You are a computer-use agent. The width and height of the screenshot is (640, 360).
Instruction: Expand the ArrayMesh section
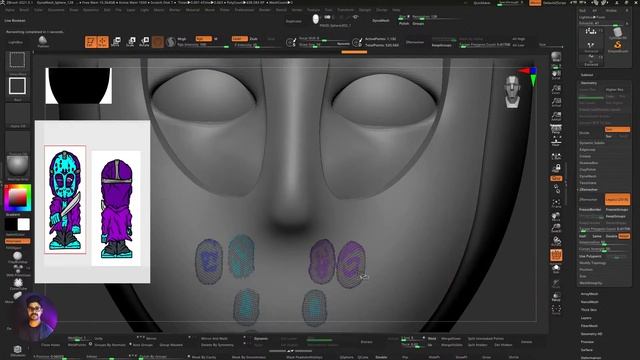pyautogui.click(x=589, y=294)
